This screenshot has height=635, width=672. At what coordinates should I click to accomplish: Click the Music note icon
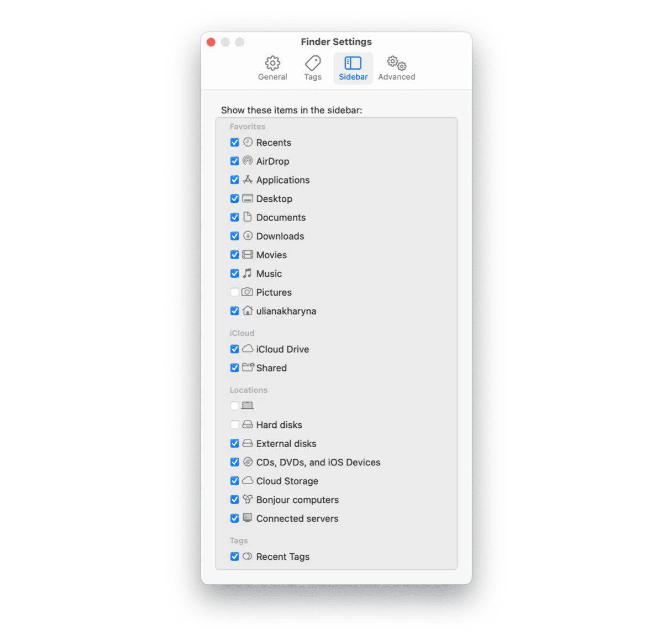248,273
